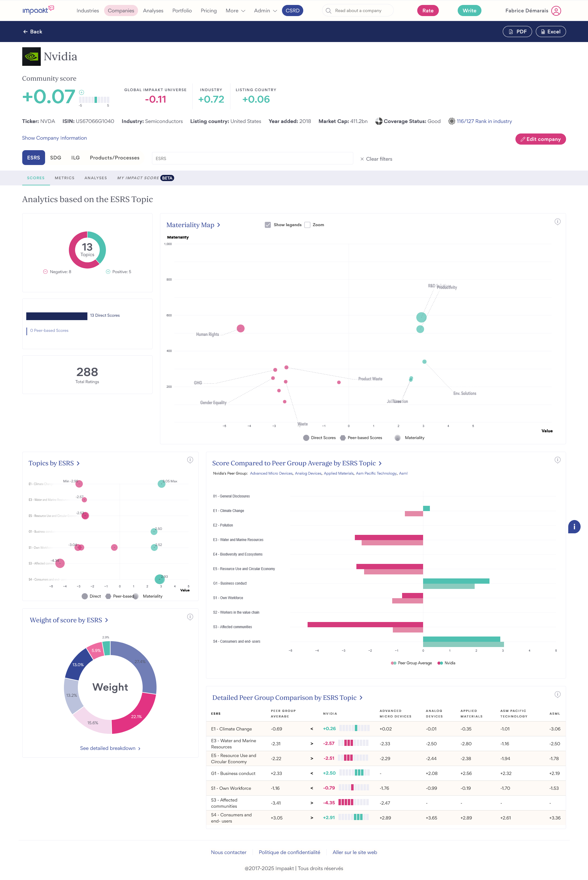
Task: Open the user profile avatar icon
Action: point(556,11)
